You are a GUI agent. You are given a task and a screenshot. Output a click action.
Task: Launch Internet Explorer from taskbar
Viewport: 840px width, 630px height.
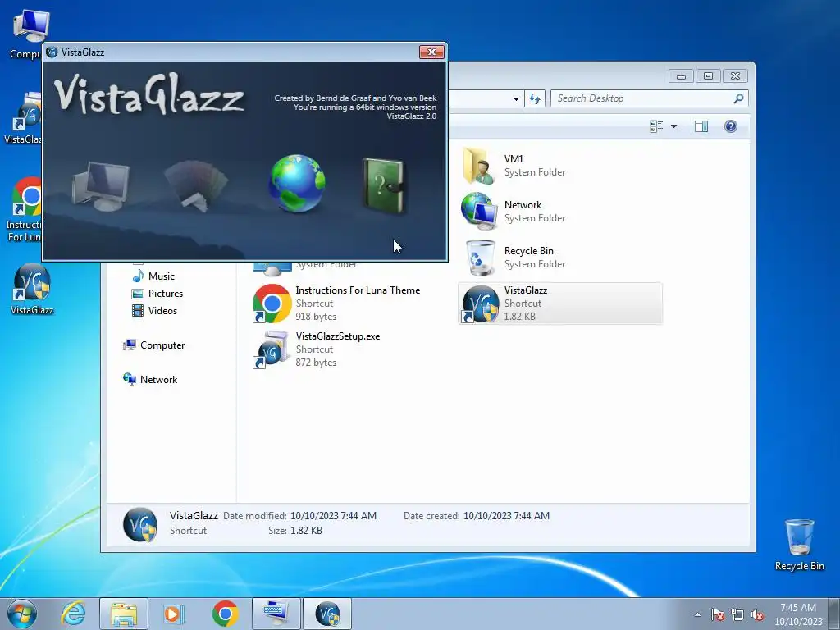[x=73, y=614]
